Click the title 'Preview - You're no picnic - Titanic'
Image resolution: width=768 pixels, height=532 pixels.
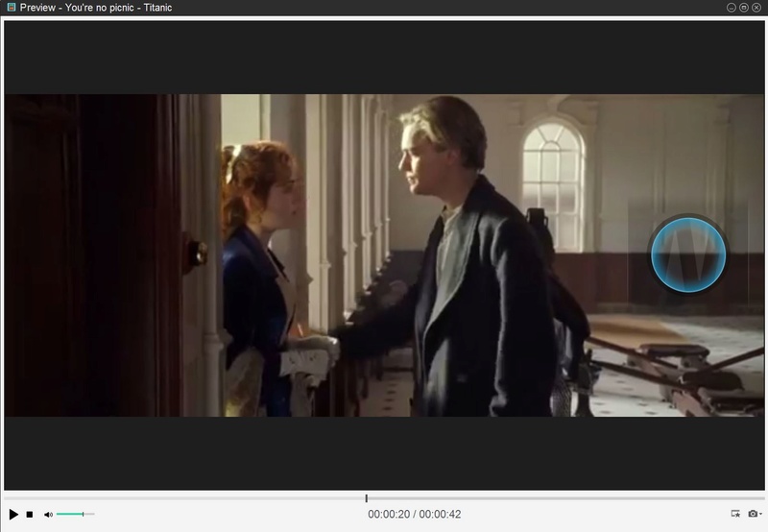96,8
